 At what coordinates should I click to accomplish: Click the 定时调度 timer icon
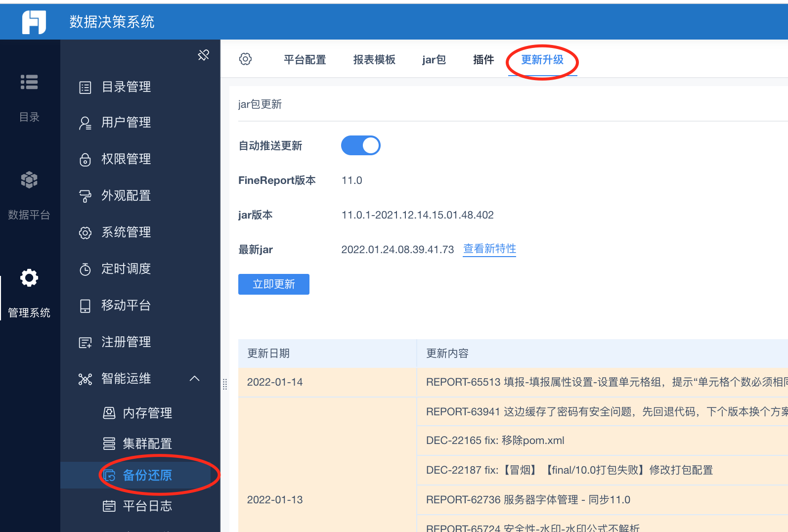tap(85, 269)
